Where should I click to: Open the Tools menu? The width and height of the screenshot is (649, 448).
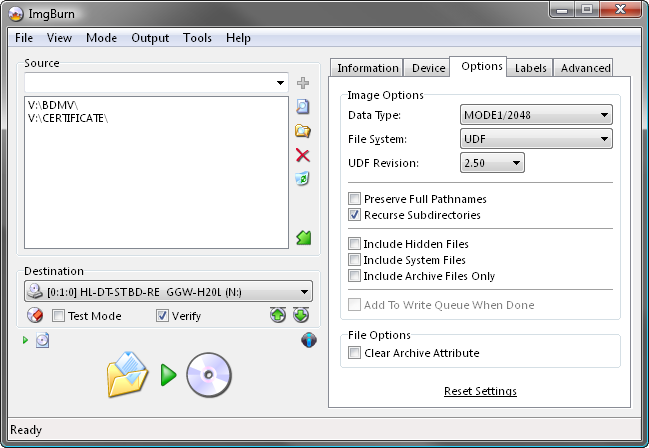(197, 38)
